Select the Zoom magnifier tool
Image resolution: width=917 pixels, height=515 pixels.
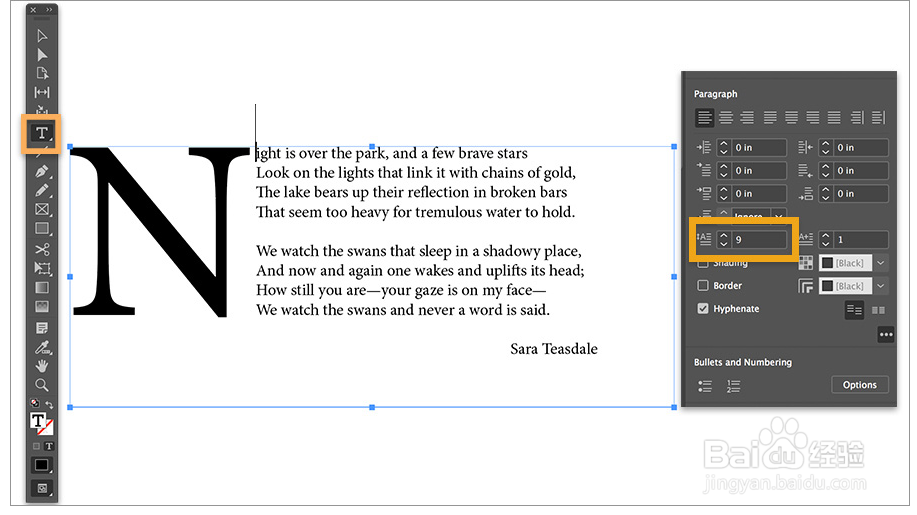pos(42,385)
